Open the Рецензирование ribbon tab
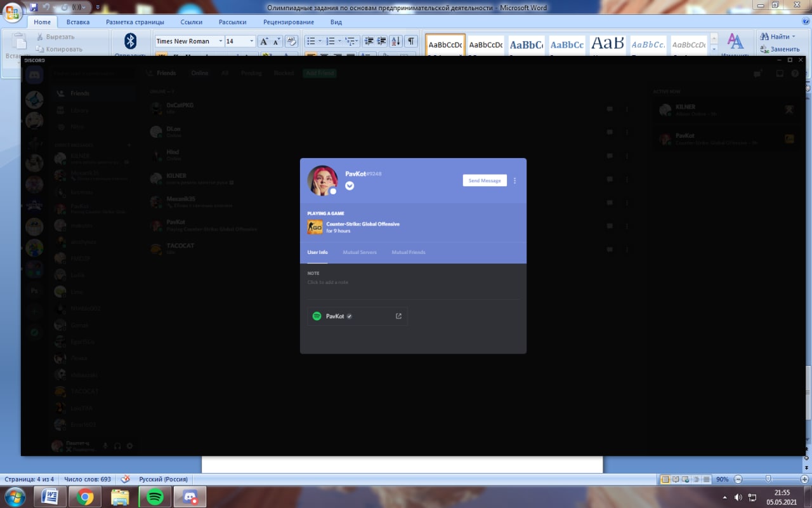This screenshot has width=812, height=508. (x=289, y=22)
